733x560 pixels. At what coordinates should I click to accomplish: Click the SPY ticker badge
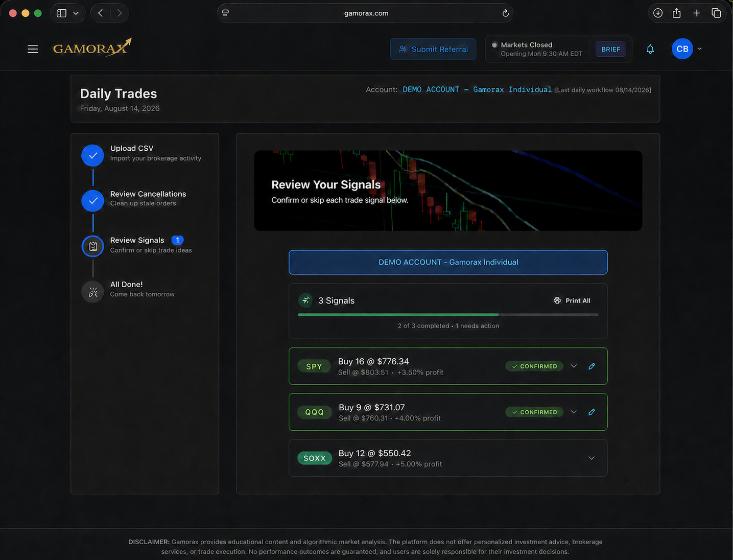[x=314, y=366]
